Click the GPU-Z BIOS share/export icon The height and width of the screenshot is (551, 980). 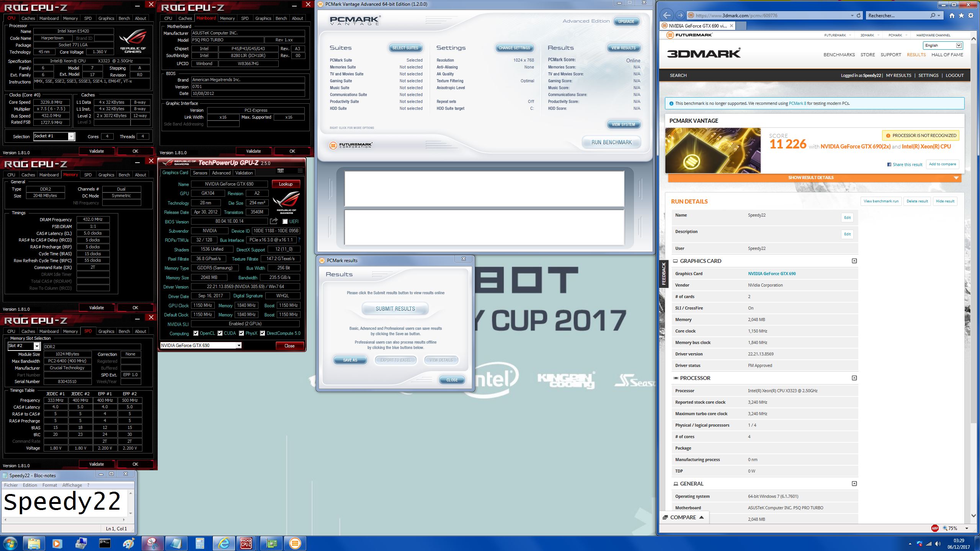point(274,221)
